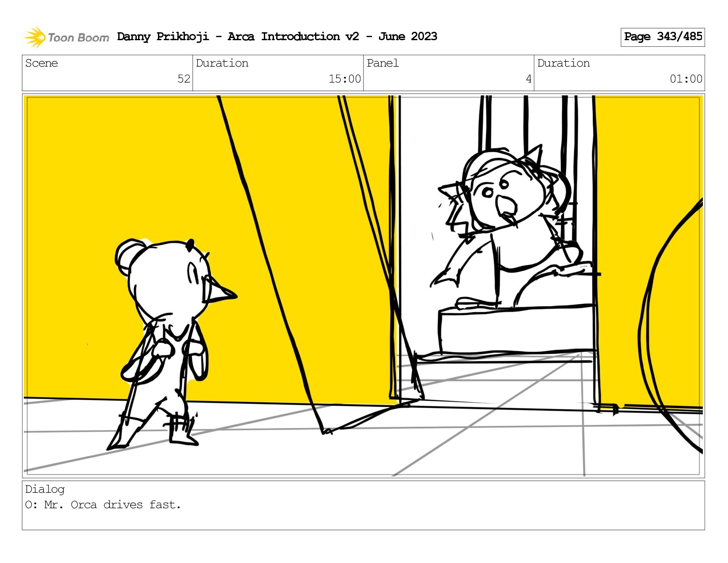Click the storyboard panel drawing
The height and width of the screenshot is (563, 728).
[x=363, y=286]
